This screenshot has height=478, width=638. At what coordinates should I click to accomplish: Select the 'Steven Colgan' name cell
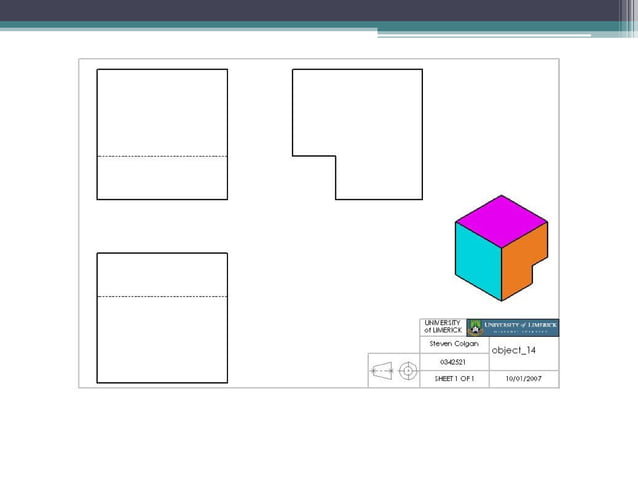tap(454, 344)
